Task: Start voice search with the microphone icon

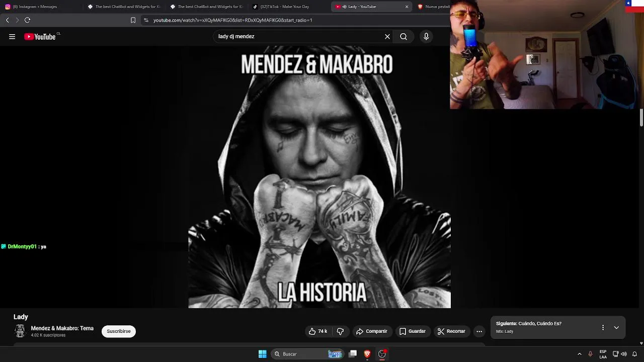Action: pyautogui.click(x=426, y=37)
